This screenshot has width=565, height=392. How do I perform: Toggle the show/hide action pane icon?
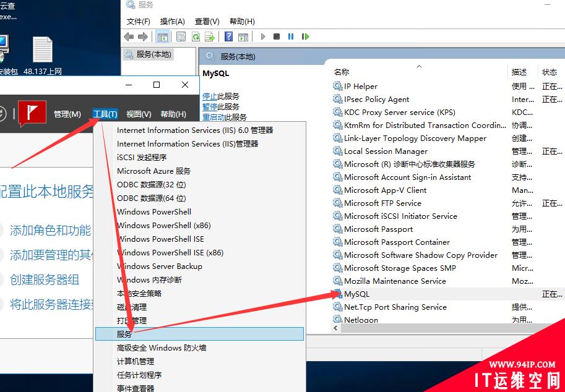[243, 36]
